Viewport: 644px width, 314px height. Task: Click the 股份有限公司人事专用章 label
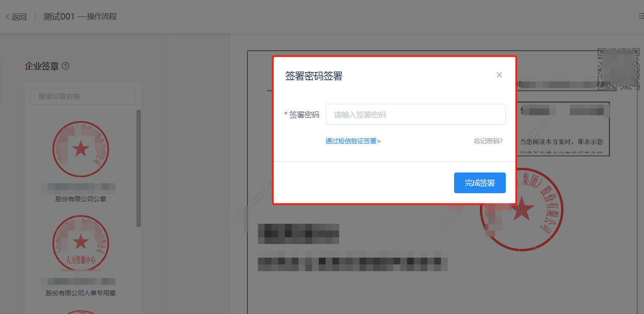tap(81, 293)
